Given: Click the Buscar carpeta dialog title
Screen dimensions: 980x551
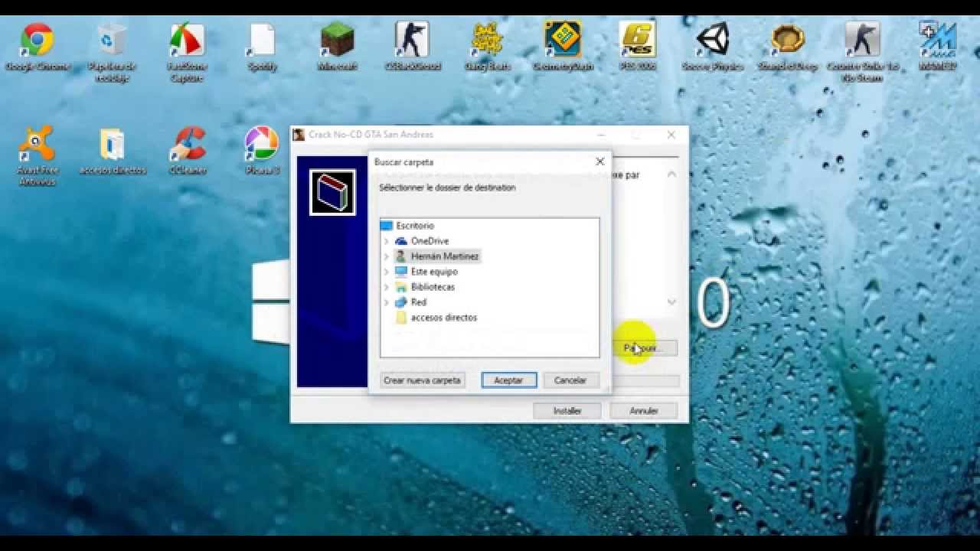Looking at the screenshot, I should [403, 162].
